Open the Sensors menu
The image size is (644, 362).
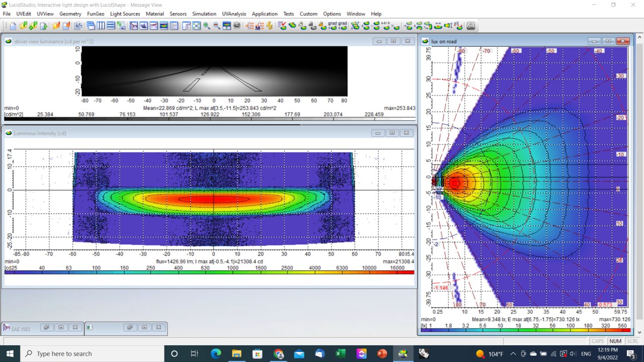tap(178, 14)
